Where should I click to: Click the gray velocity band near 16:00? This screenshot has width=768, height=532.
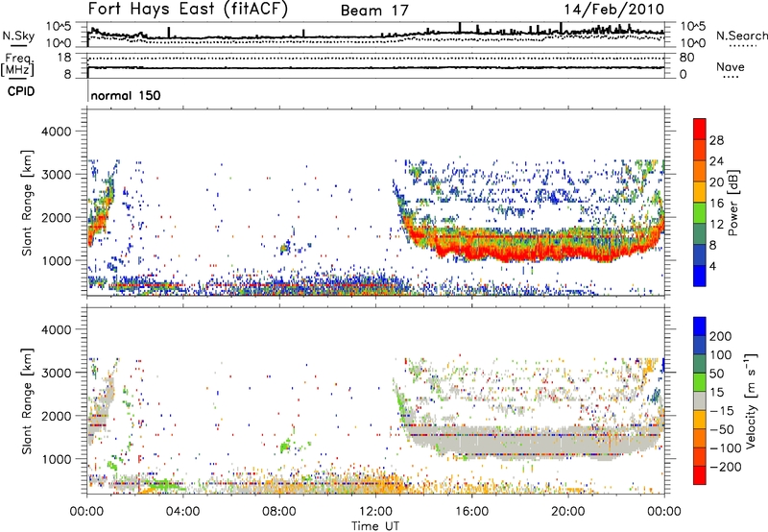(472, 441)
